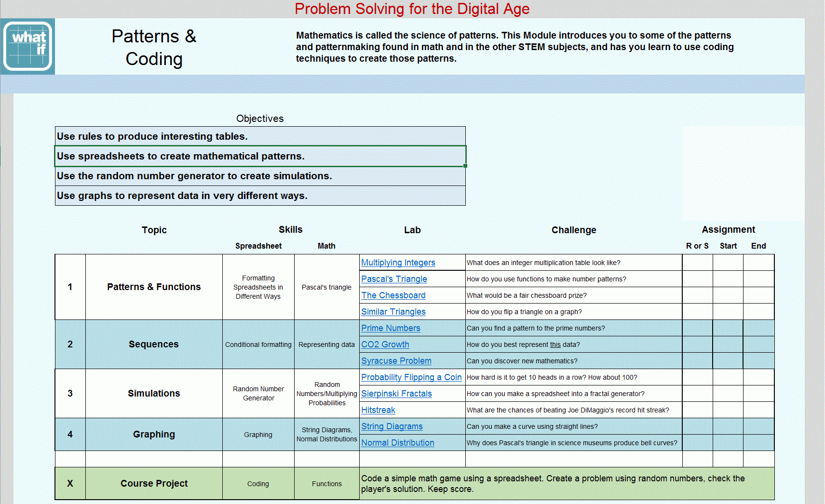Click the What If logo icon

pyautogui.click(x=27, y=46)
